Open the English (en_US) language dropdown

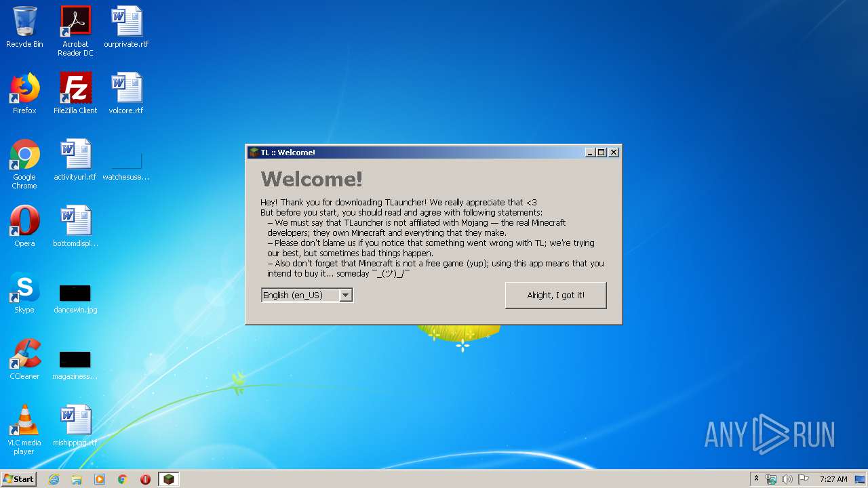coord(307,295)
